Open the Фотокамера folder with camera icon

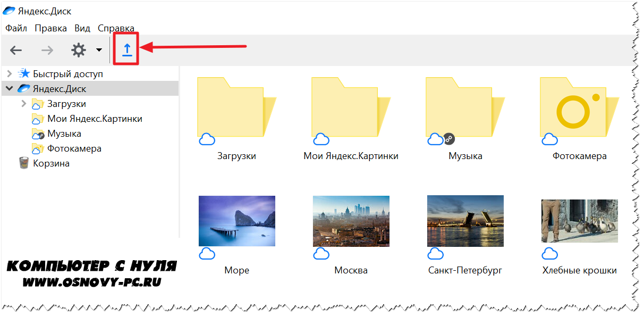tap(579, 109)
